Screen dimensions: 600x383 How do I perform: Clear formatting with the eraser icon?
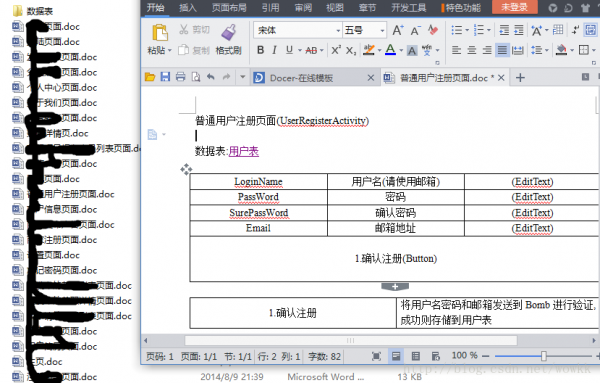(433, 30)
